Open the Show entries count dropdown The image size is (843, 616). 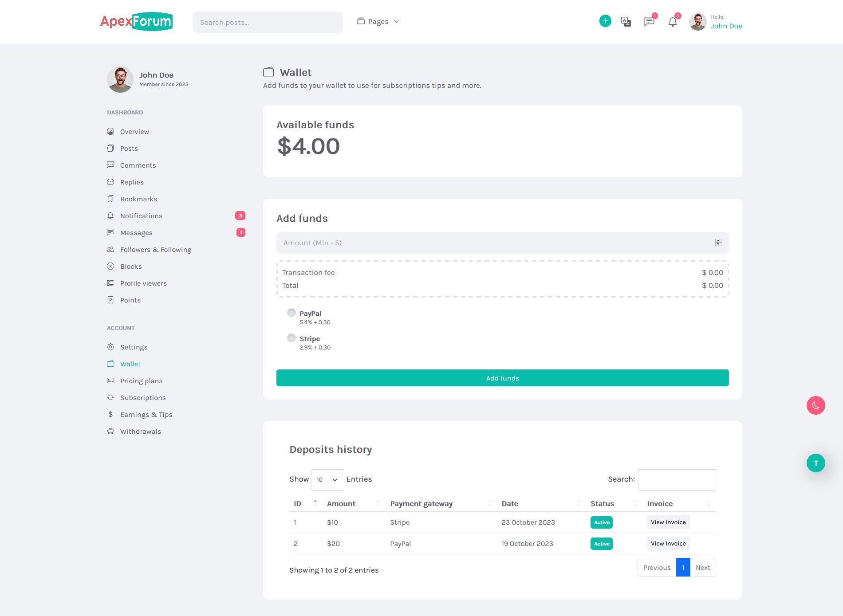(327, 479)
